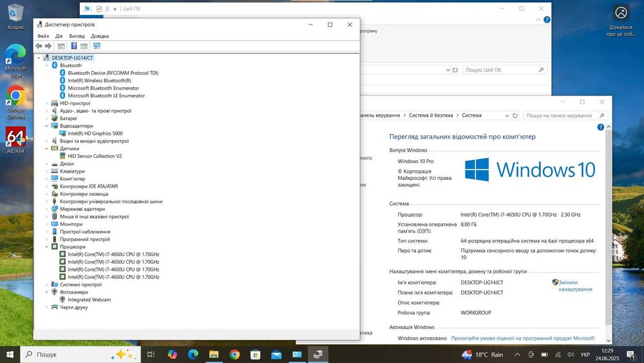Click the УКР language indicator
This screenshot has width=644, height=363.
[x=585, y=355]
